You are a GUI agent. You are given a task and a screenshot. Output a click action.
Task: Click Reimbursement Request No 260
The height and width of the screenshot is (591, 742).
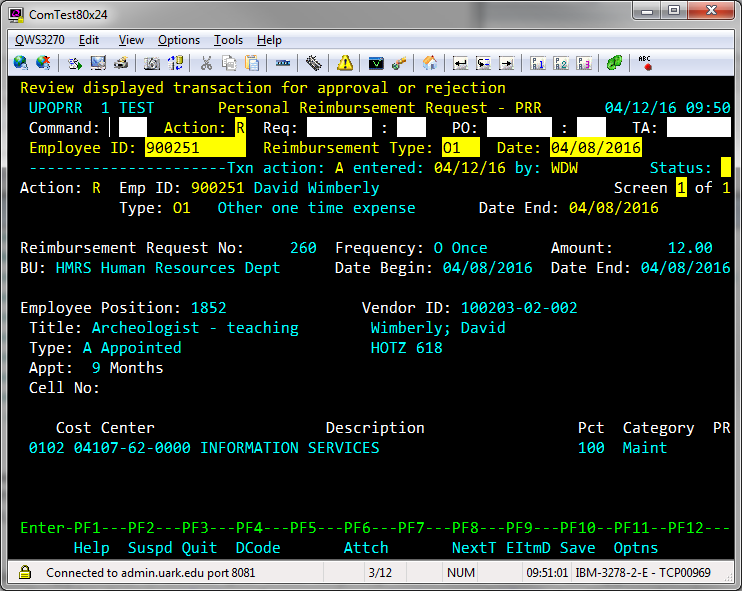point(303,248)
